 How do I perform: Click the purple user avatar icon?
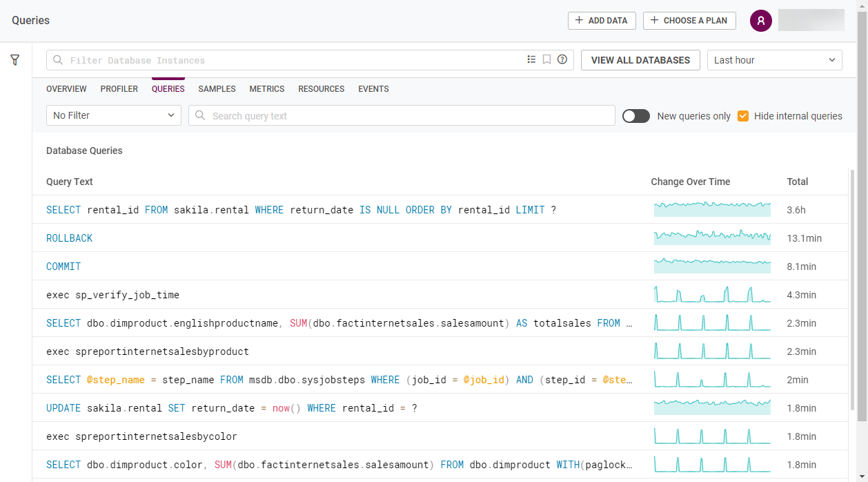(x=760, y=21)
